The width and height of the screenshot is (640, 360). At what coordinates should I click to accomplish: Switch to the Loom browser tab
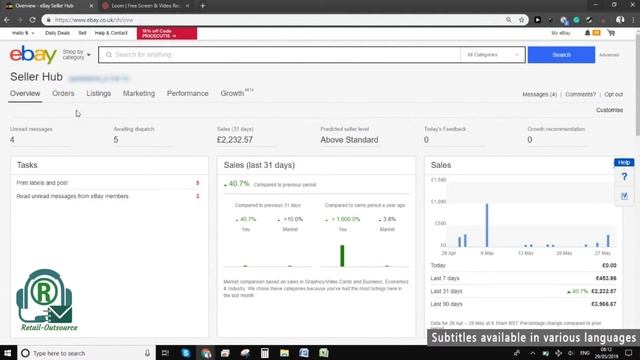[146, 6]
